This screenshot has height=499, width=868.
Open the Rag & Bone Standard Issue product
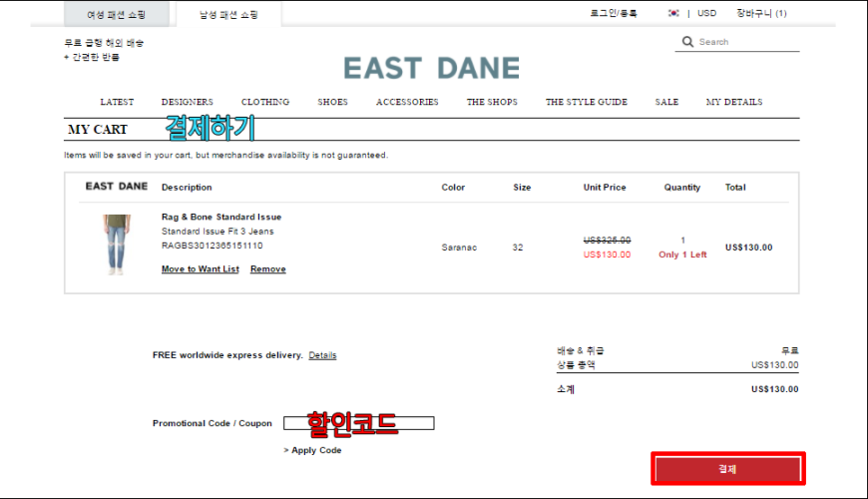pos(221,218)
